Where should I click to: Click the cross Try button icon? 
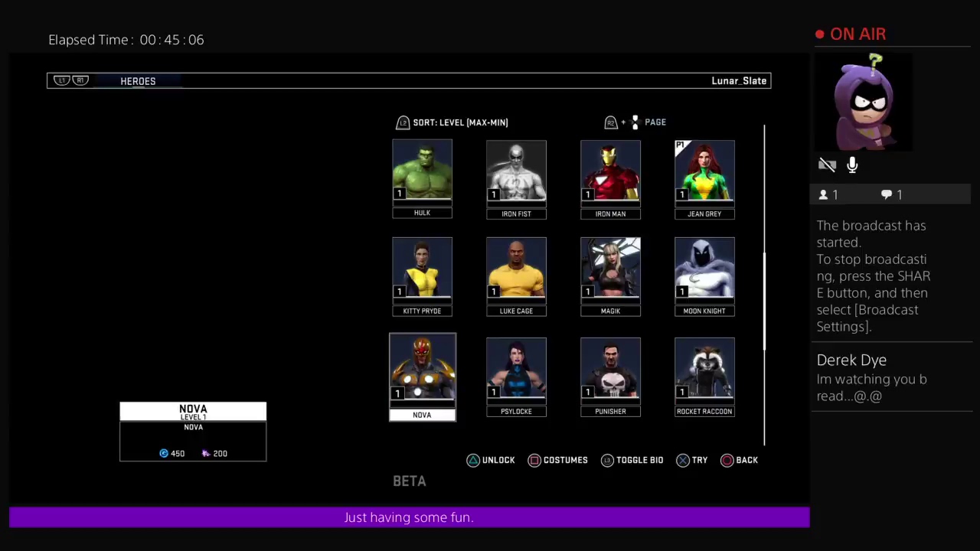683,460
